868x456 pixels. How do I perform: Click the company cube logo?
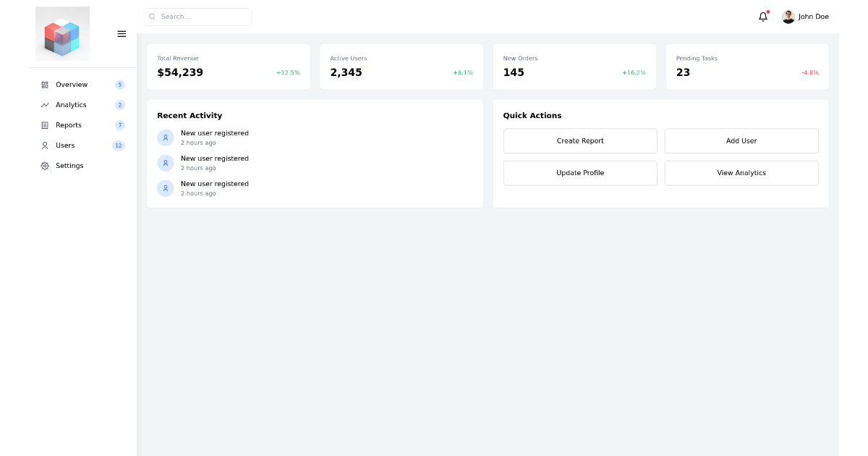[x=62, y=33]
